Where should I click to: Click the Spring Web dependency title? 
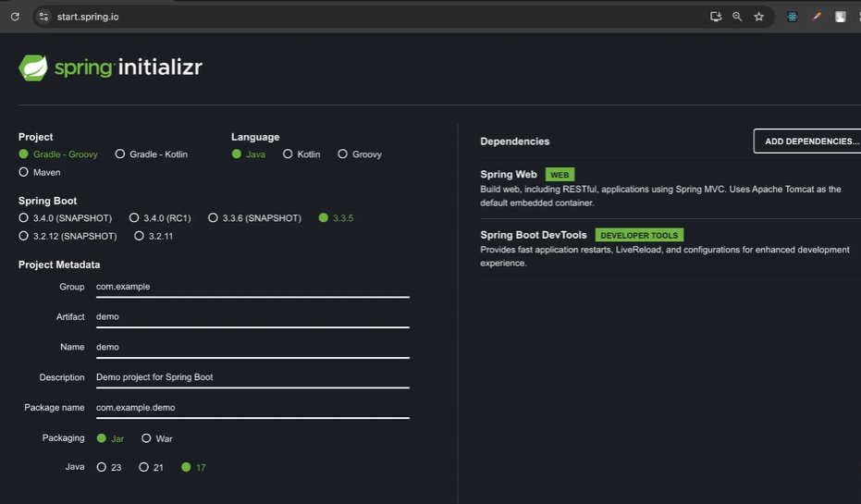509,175
